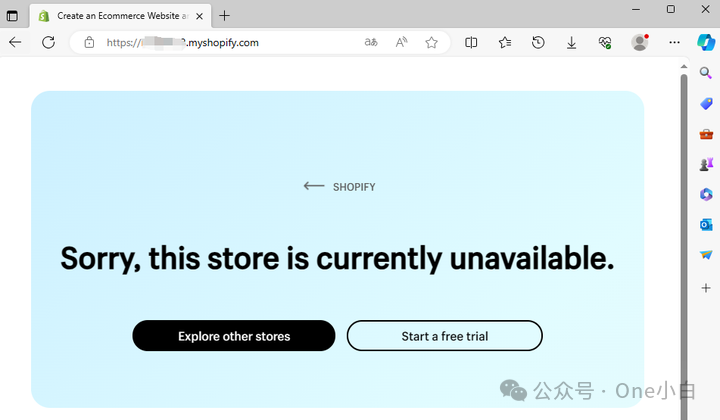Close the browser window

(705, 10)
